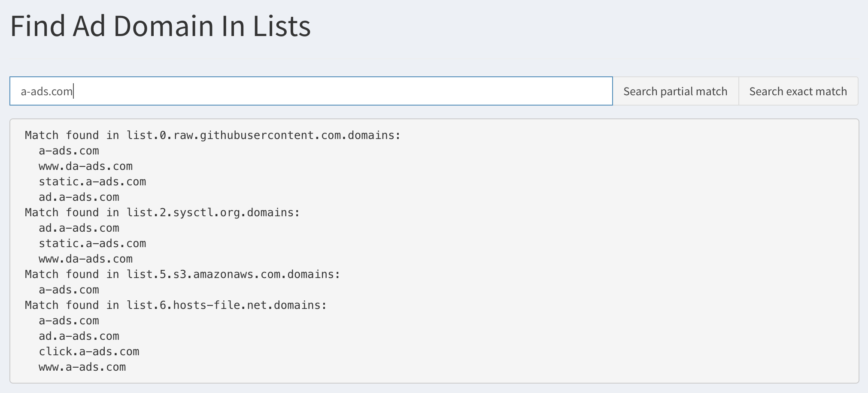Click the list.2.sysctl.org match header line
The height and width of the screenshot is (393, 868).
tap(162, 213)
